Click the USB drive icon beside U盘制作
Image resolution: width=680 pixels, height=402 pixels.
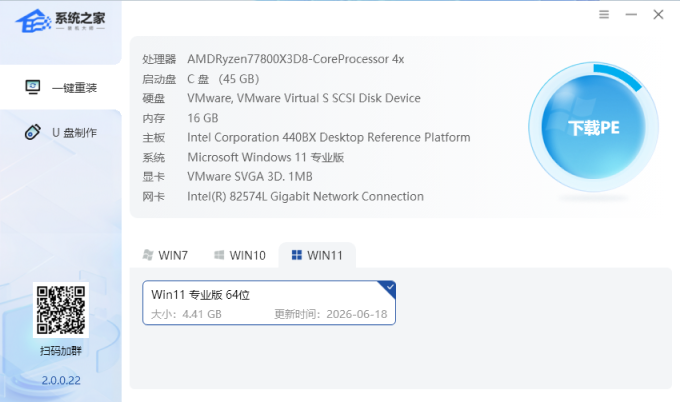pos(33,132)
